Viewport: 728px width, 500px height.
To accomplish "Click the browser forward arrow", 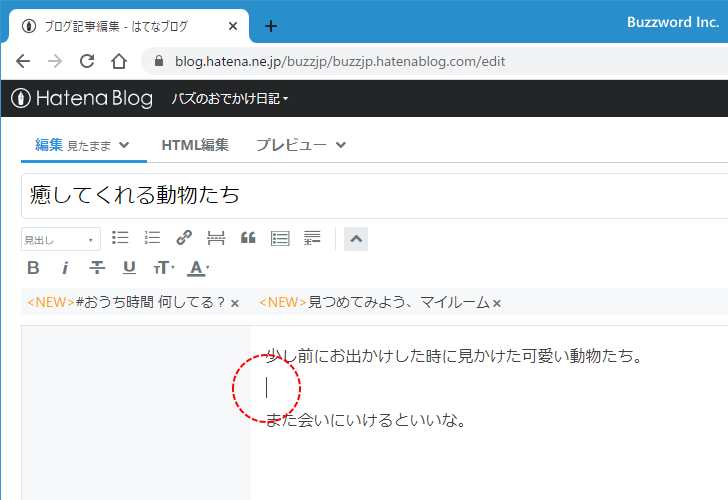I will pos(55,61).
